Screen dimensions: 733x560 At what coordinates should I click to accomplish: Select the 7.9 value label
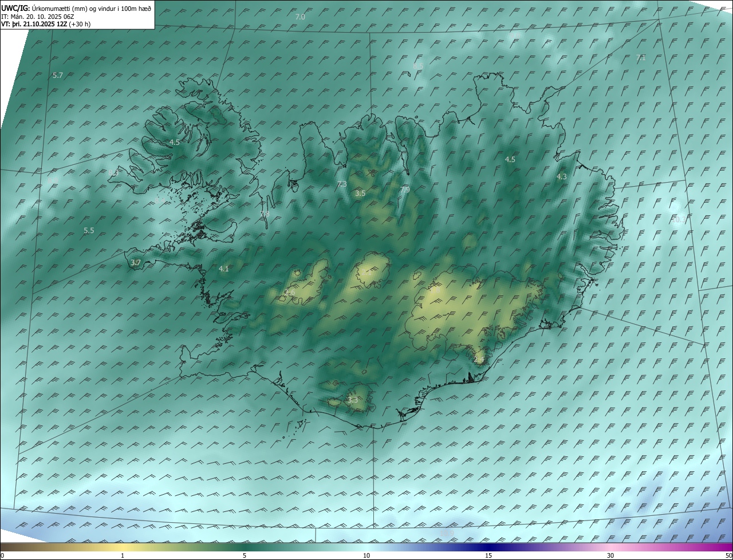pos(405,190)
